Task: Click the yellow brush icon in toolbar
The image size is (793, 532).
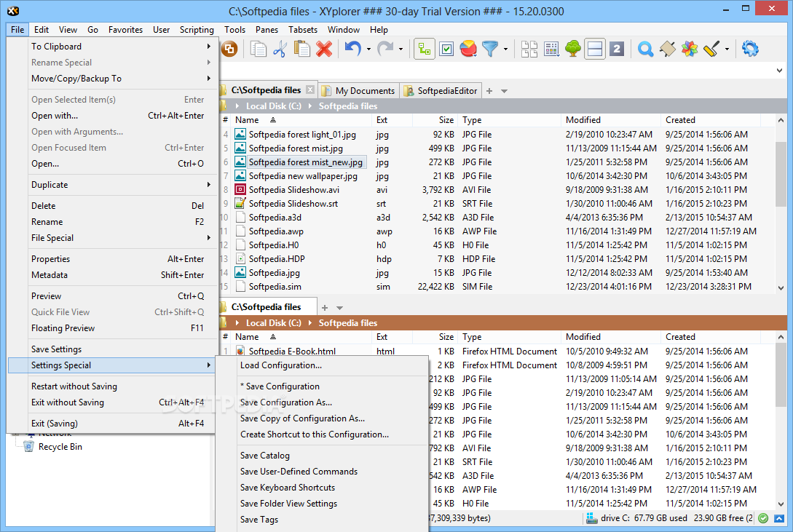Action: [711, 49]
